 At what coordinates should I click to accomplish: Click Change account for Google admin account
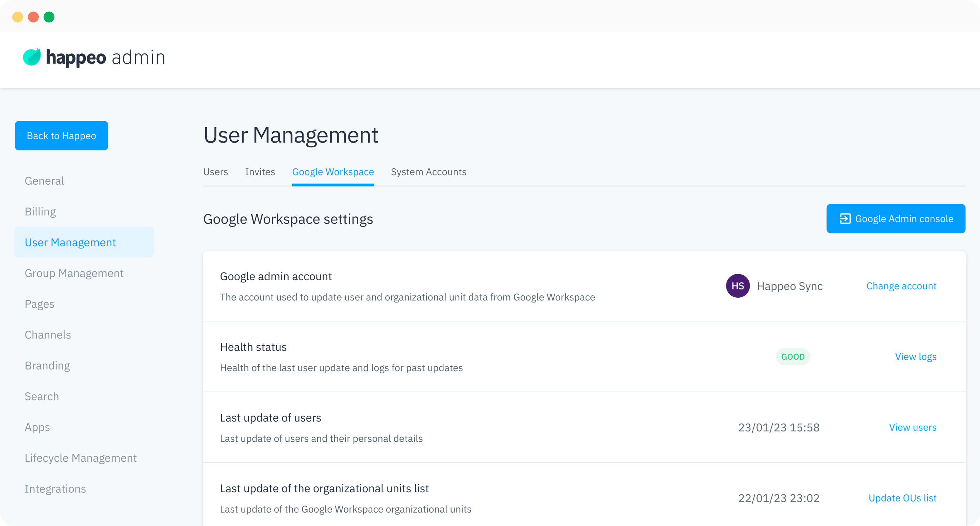(901, 286)
